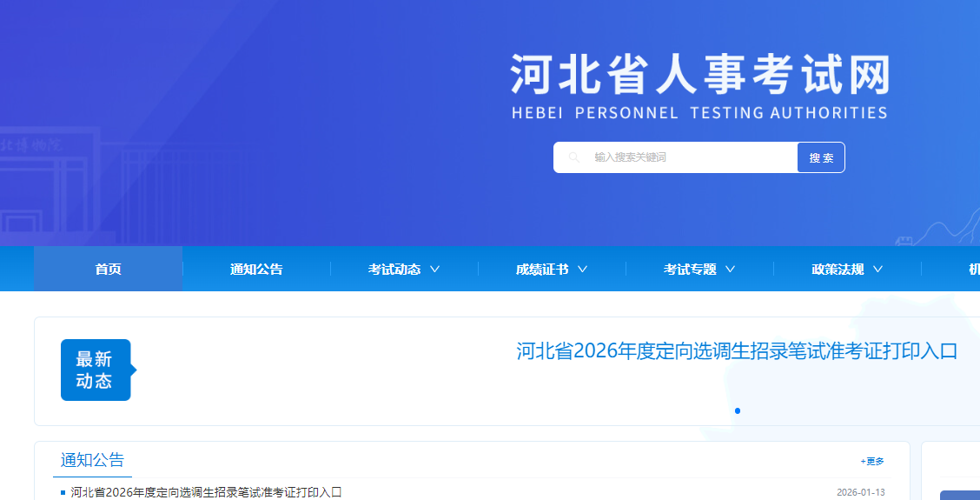The image size is (980, 500).
Task: Select the 政策法规 menu label
Action: coord(838,270)
